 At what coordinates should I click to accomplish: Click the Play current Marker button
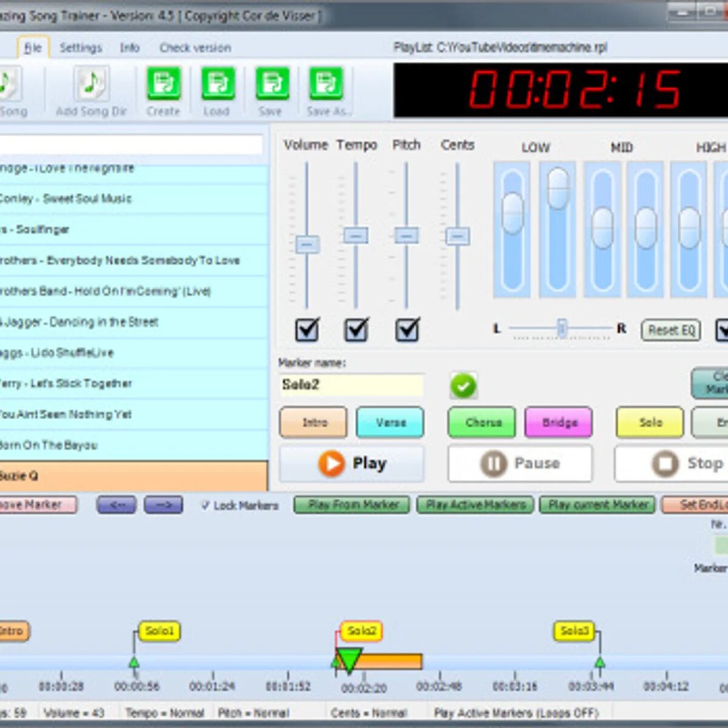tap(598, 505)
